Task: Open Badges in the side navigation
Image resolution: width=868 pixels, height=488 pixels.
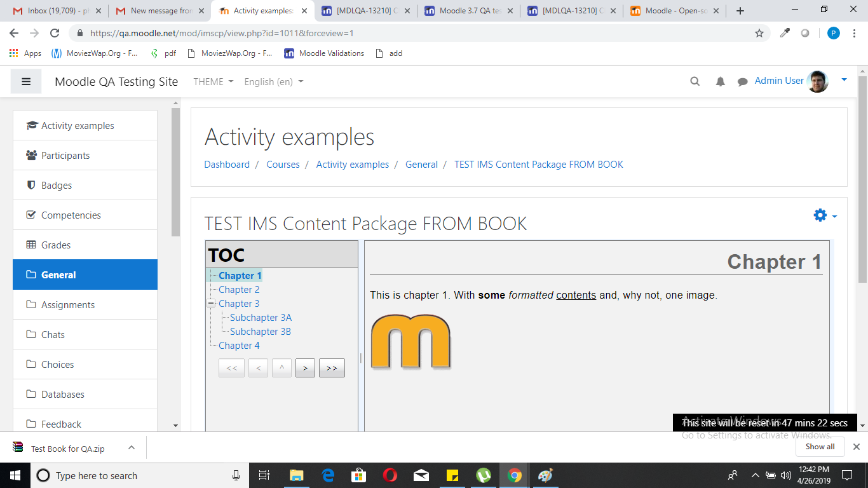Action: pos(85,185)
